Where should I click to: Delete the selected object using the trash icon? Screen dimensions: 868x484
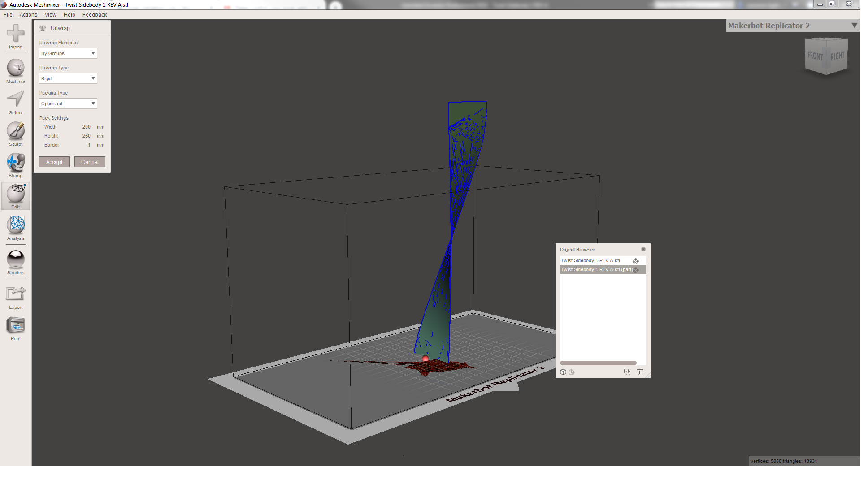pos(640,372)
